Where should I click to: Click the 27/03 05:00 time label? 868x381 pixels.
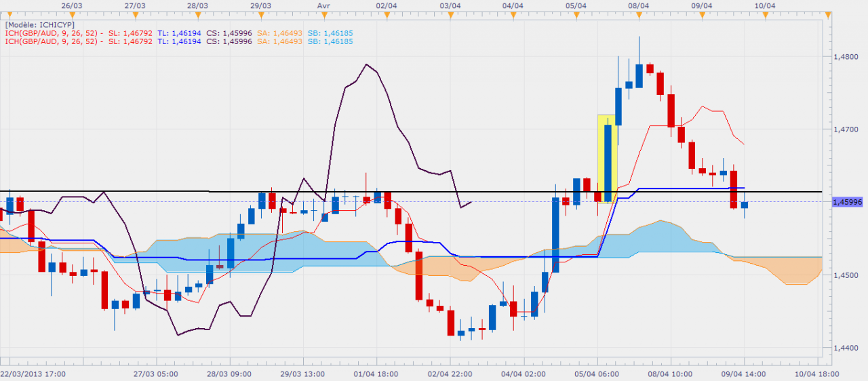[x=155, y=374]
